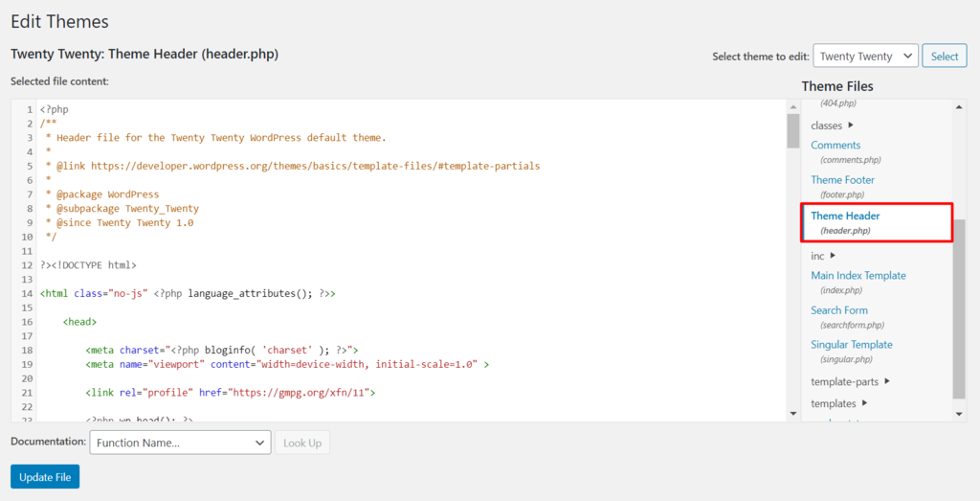The height and width of the screenshot is (501, 980).
Task: Expand the template-parts folder arrow
Action: pos(887,381)
